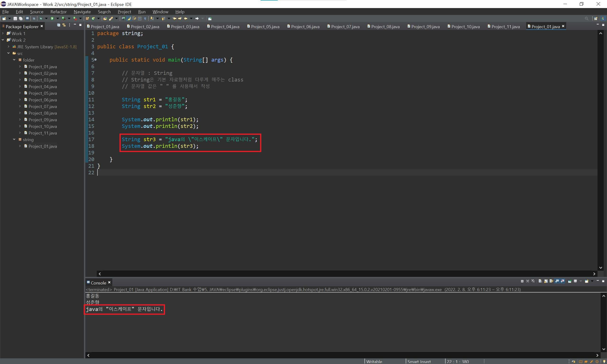The image size is (607, 364).
Task: Open the Refactor menu
Action: coord(58,12)
